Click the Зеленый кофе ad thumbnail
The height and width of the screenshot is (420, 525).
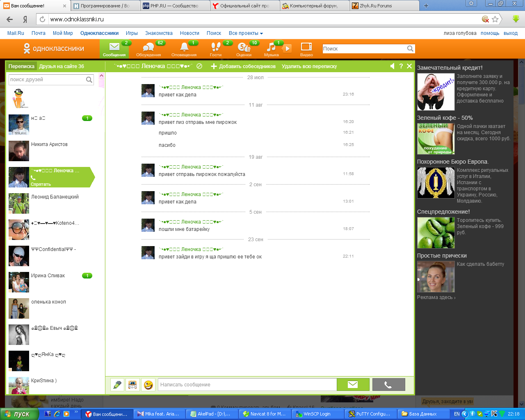click(436, 139)
